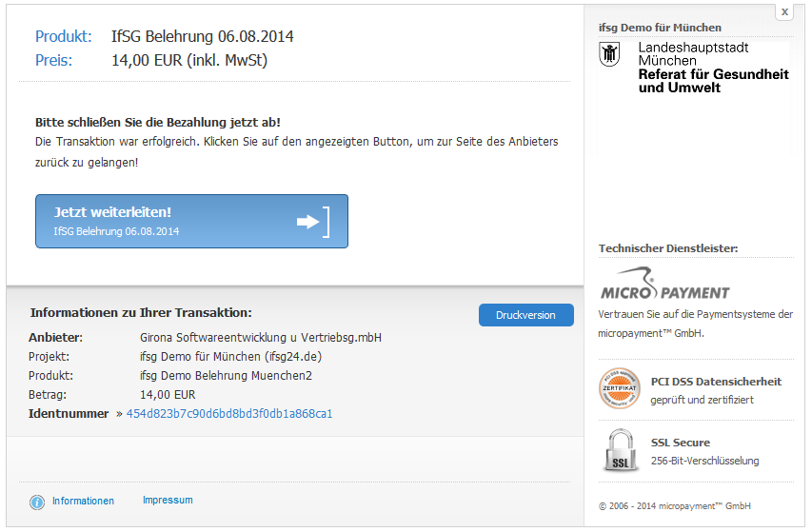Open the Druckversion print view
The width and height of the screenshot is (812, 532).
(525, 315)
